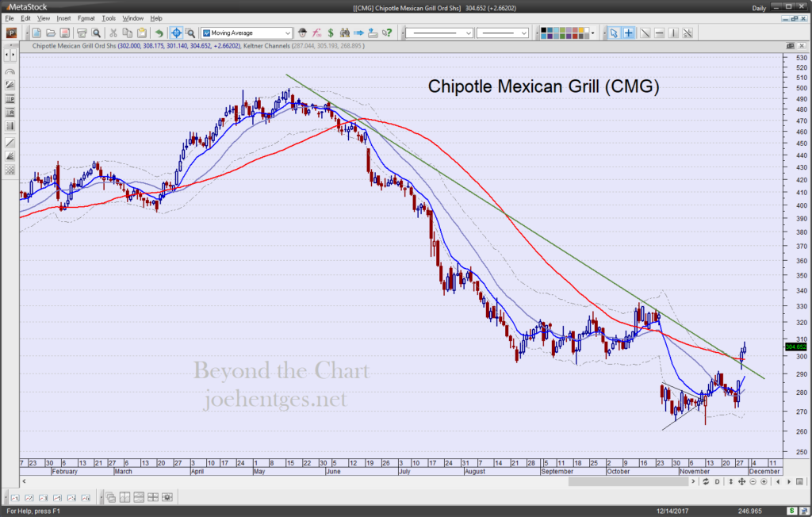Click the Open folder icon
This screenshot has width=812, height=517.
[51, 33]
